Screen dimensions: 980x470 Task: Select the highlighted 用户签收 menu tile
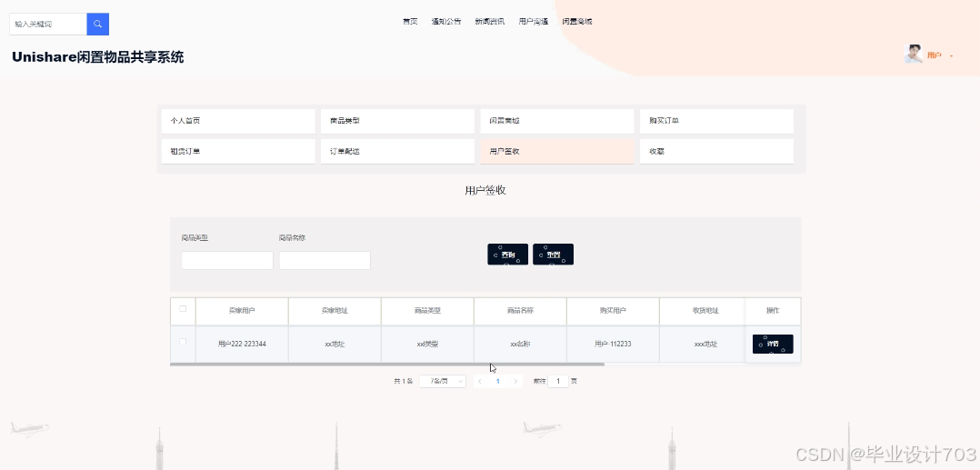tap(557, 151)
